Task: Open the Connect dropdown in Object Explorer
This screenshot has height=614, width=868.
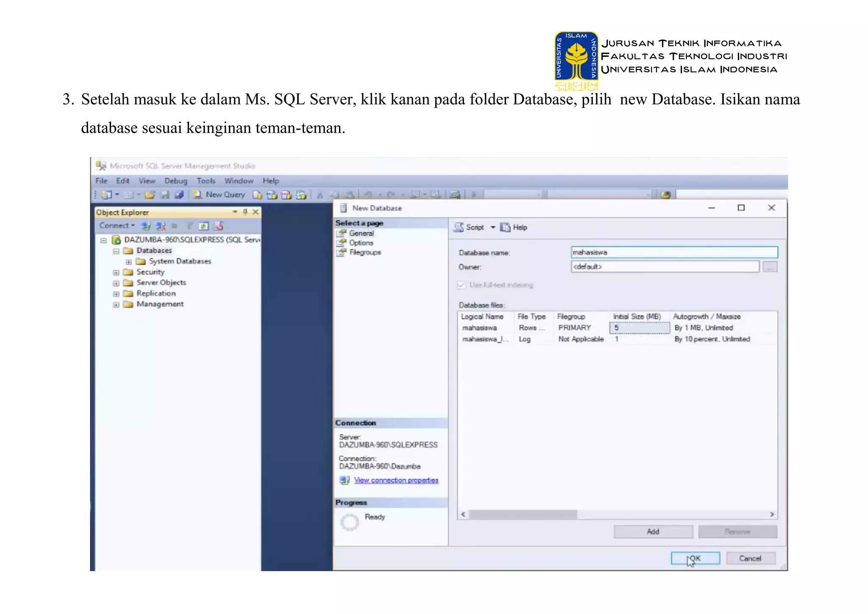Action: 117,226
